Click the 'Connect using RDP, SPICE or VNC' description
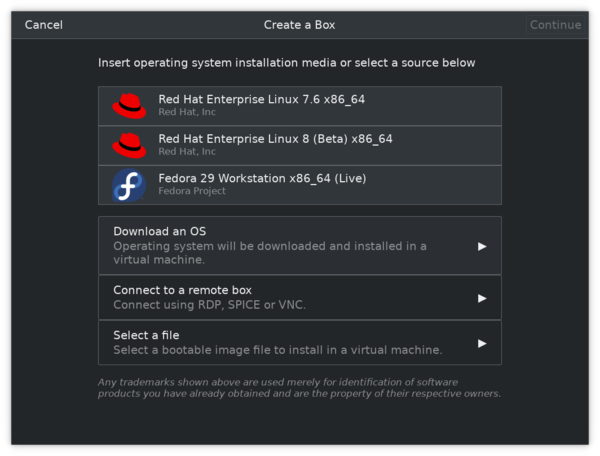Image resolution: width=600 pixels, height=456 pixels. tap(209, 305)
